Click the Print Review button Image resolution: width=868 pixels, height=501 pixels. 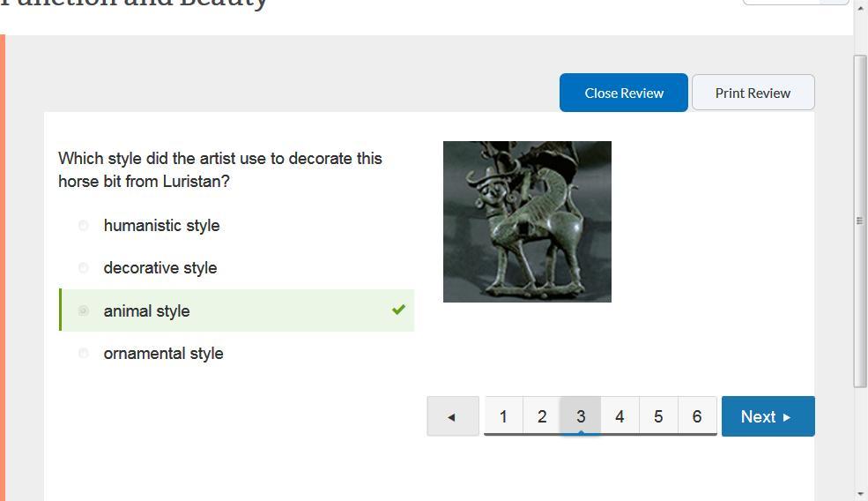coord(753,93)
